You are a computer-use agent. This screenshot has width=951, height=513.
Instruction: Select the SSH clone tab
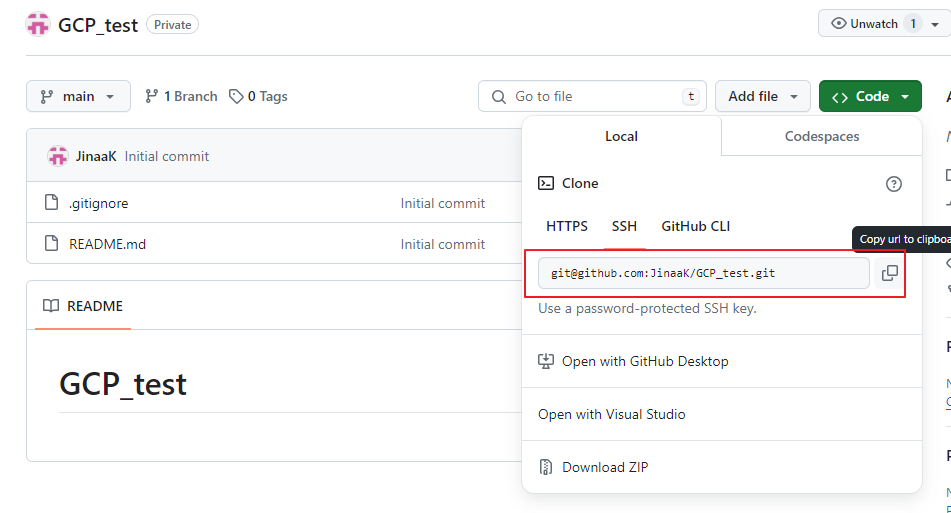624,226
